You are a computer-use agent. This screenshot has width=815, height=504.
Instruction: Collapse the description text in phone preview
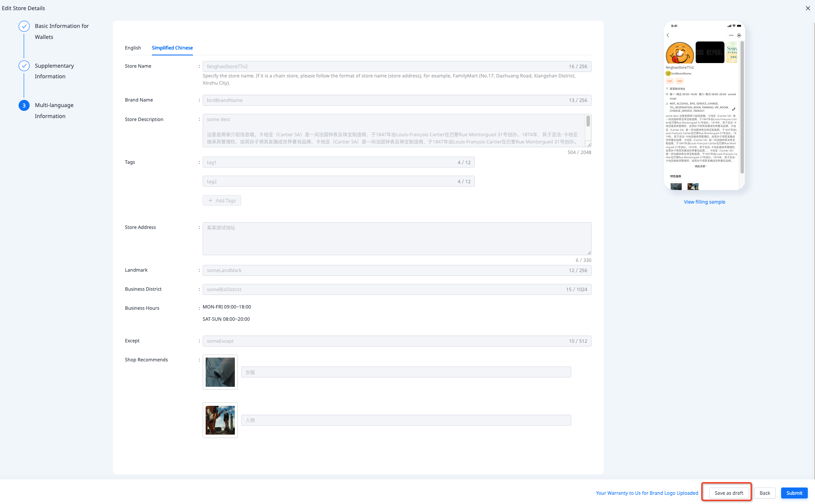tap(701, 166)
